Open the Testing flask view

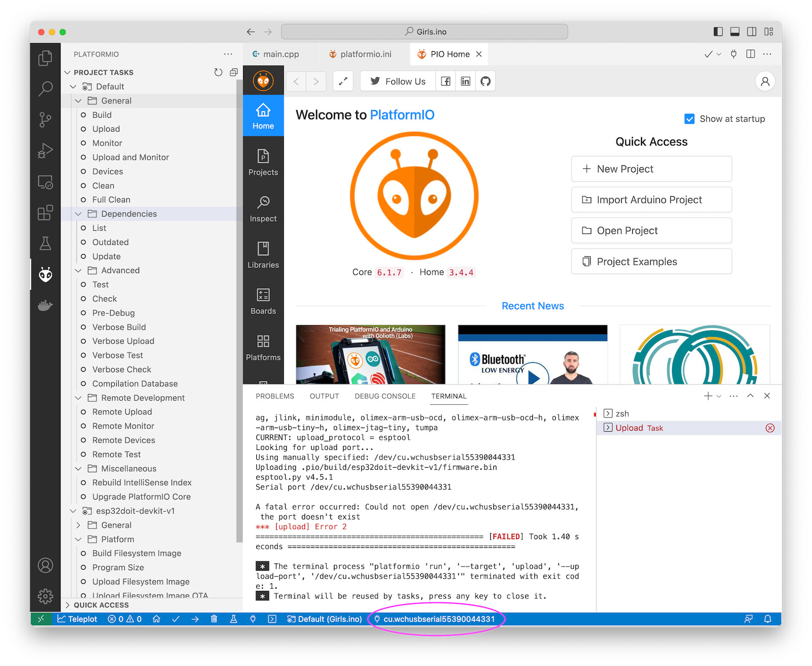(45, 243)
